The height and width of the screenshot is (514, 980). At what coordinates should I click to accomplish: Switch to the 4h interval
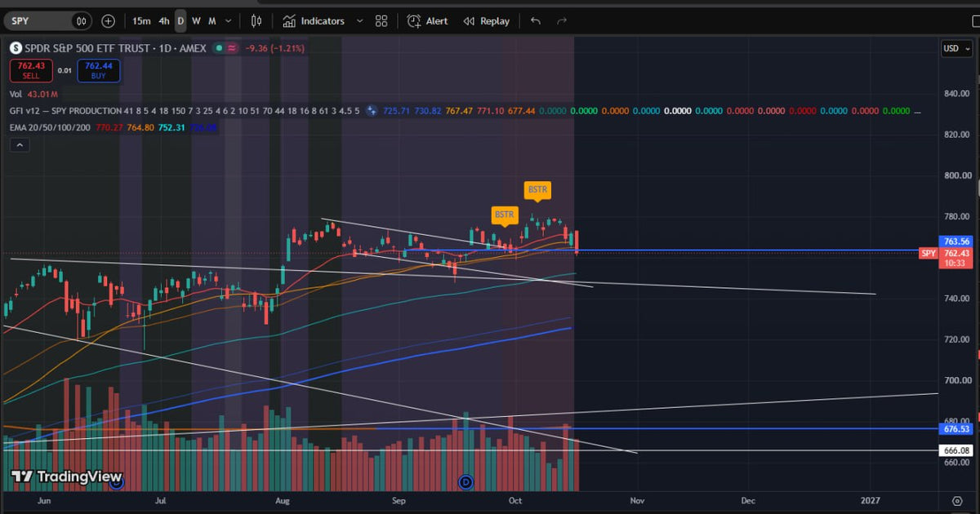point(164,21)
